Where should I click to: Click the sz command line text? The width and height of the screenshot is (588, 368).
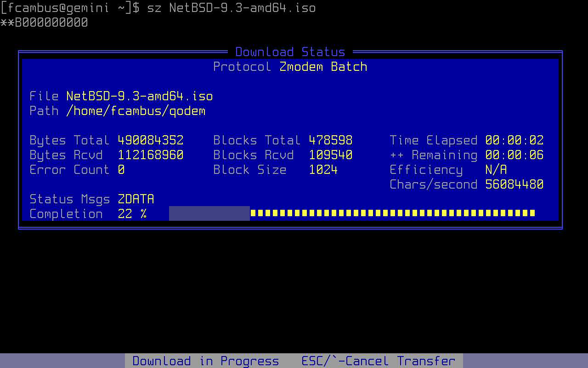pyautogui.click(x=232, y=8)
